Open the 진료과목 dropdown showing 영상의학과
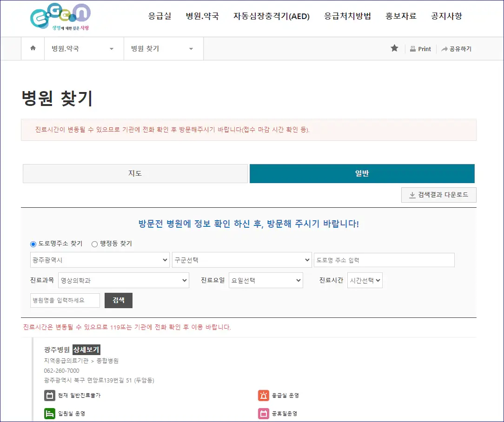The height and width of the screenshot is (422, 504). pos(124,280)
